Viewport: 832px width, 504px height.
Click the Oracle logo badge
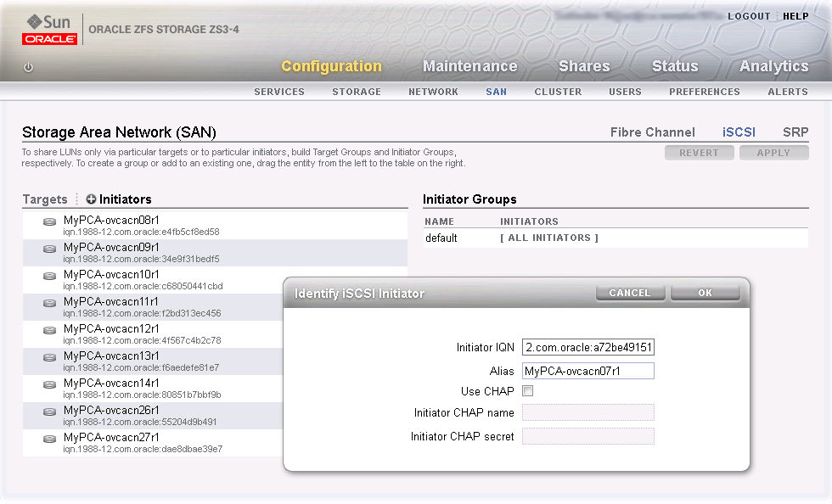49,36
